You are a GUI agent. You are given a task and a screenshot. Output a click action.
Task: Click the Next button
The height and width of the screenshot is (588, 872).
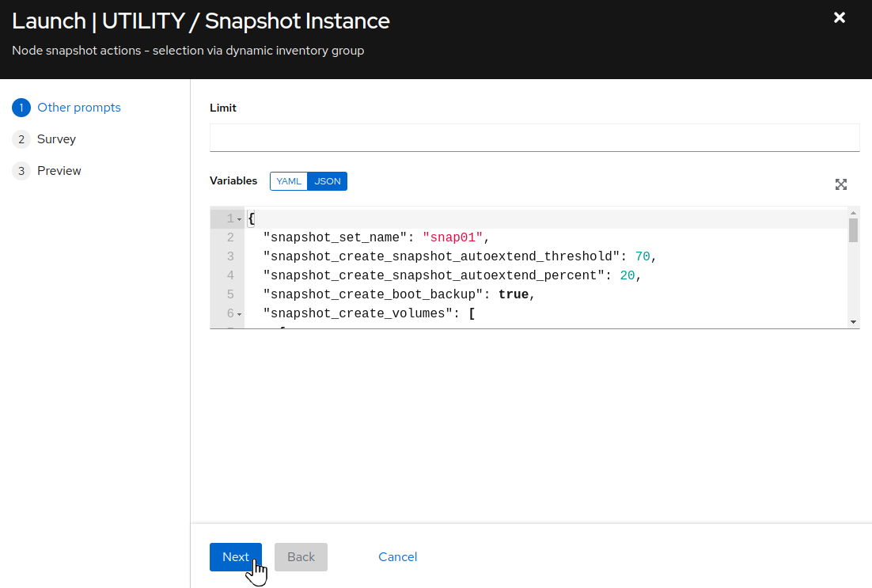(x=236, y=557)
